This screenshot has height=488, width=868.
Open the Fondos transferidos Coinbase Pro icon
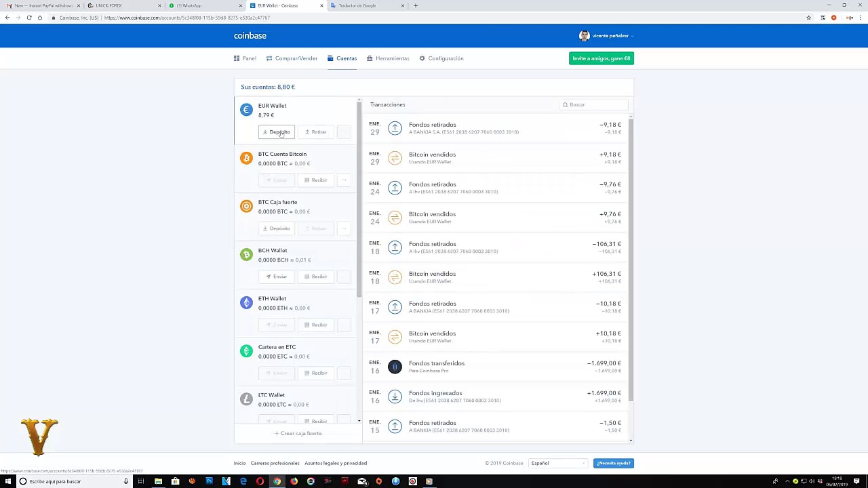[x=395, y=367]
